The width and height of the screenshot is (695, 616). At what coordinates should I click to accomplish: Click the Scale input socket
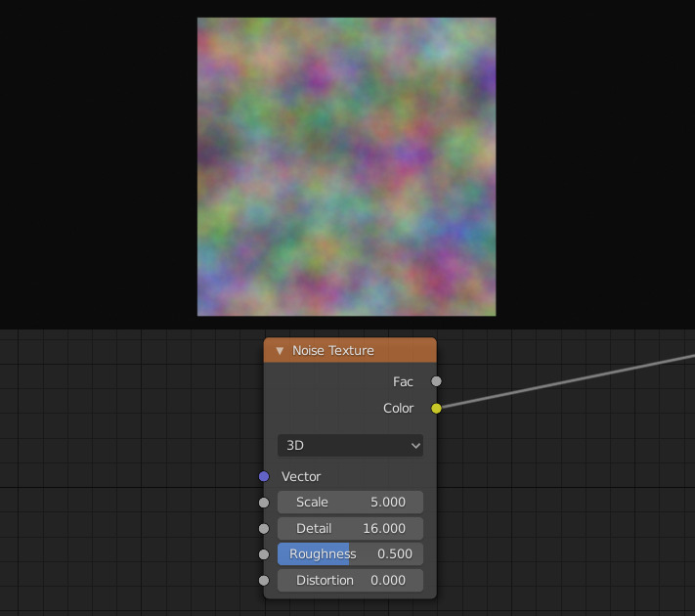click(x=263, y=503)
